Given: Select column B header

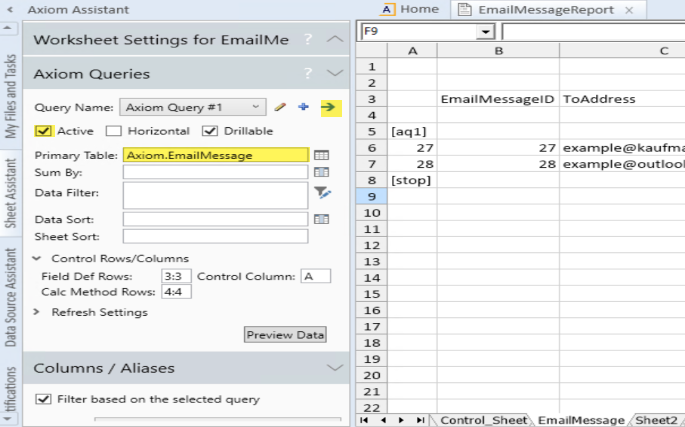Looking at the screenshot, I should pos(498,51).
